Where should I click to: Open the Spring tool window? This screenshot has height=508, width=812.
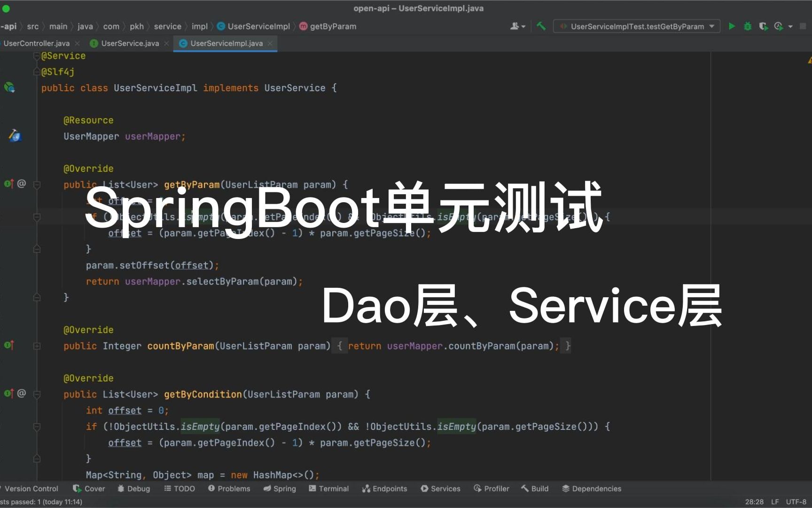click(x=280, y=489)
